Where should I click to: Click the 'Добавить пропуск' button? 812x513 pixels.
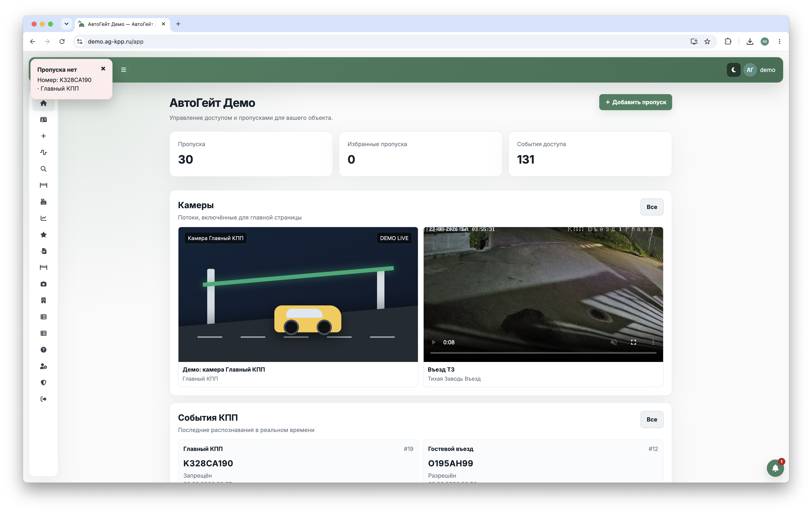click(x=635, y=102)
